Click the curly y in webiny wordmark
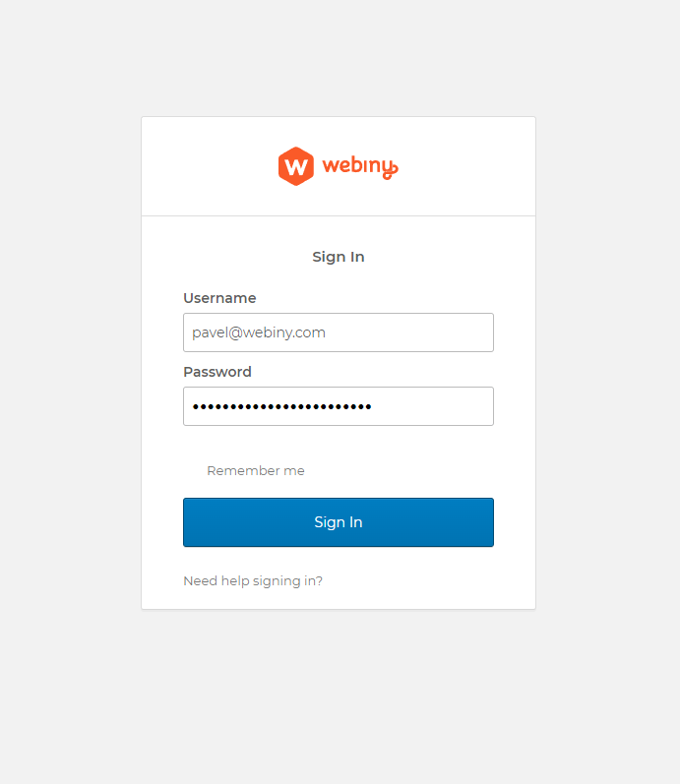680x784 pixels. (390, 169)
